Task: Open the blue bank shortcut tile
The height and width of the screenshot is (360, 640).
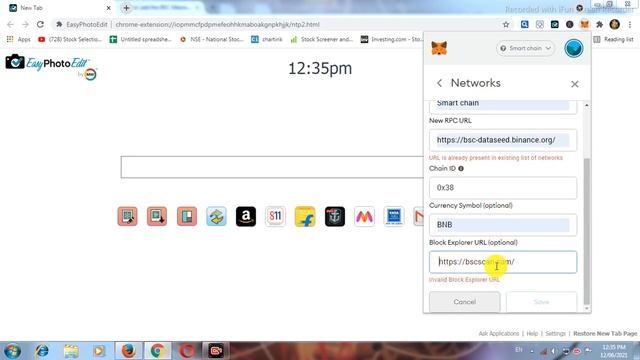Action: (x=394, y=216)
